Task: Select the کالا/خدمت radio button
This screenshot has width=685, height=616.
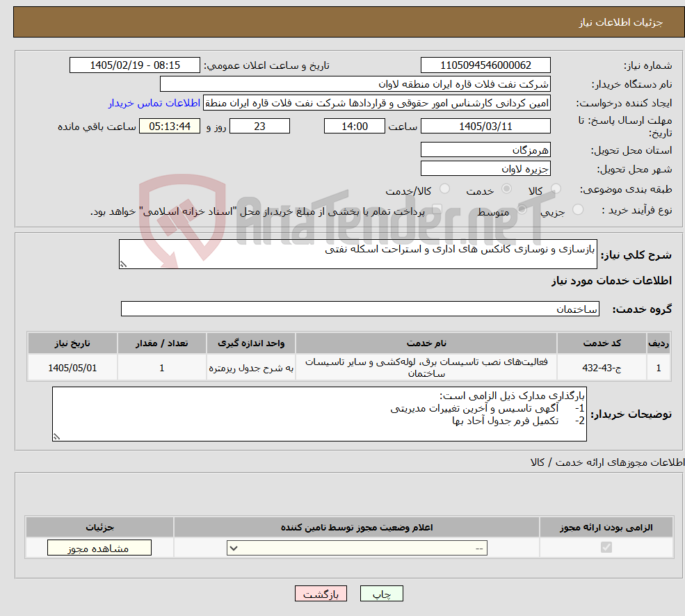Action: (444, 188)
